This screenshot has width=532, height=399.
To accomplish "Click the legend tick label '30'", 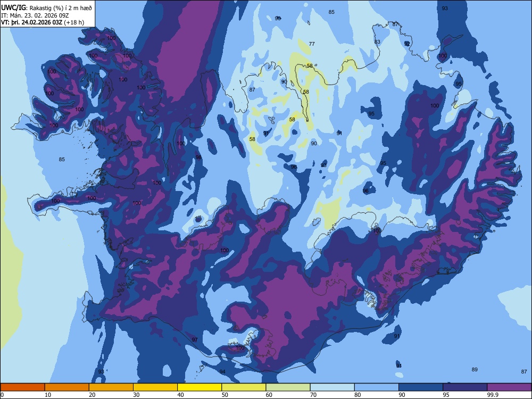I will point(136,395).
